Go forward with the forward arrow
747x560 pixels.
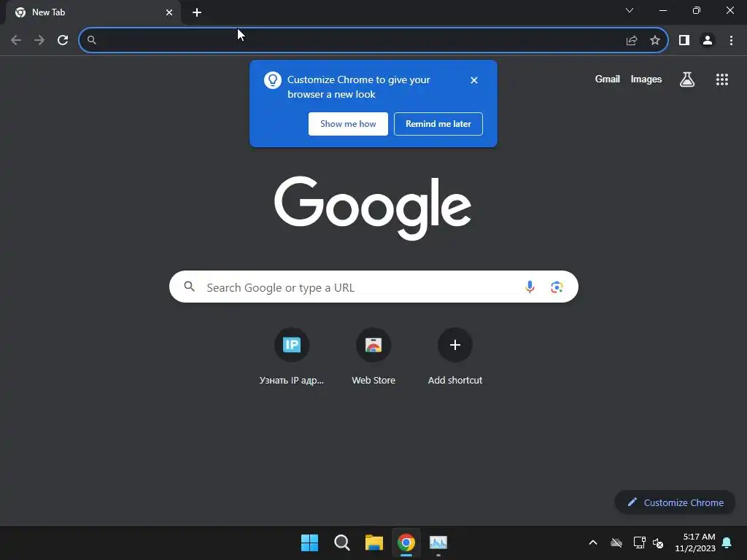39,40
